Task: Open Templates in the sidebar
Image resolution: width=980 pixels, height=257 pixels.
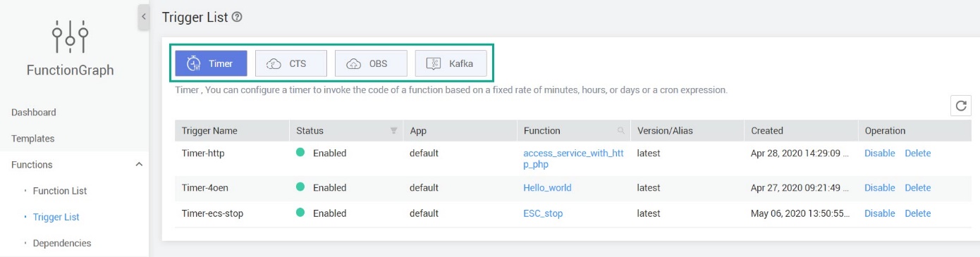Action: click(x=33, y=139)
